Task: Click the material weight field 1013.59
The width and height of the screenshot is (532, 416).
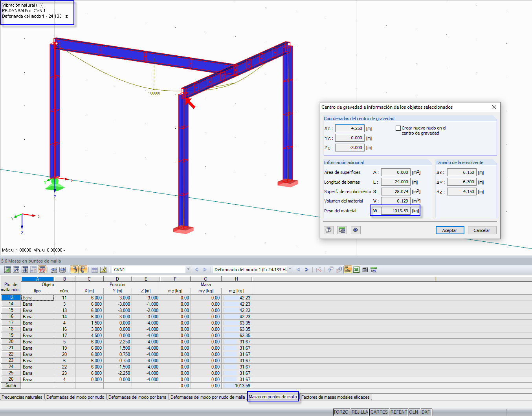Action: [x=396, y=211]
